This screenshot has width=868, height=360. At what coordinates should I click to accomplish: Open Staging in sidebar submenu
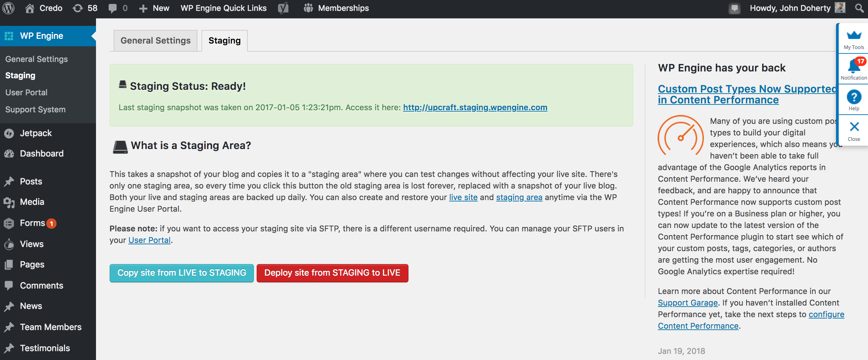click(x=20, y=76)
